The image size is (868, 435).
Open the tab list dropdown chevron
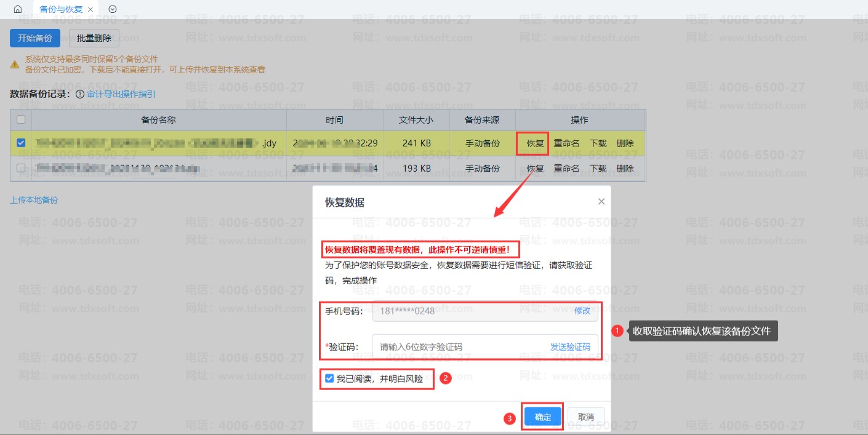[112, 9]
